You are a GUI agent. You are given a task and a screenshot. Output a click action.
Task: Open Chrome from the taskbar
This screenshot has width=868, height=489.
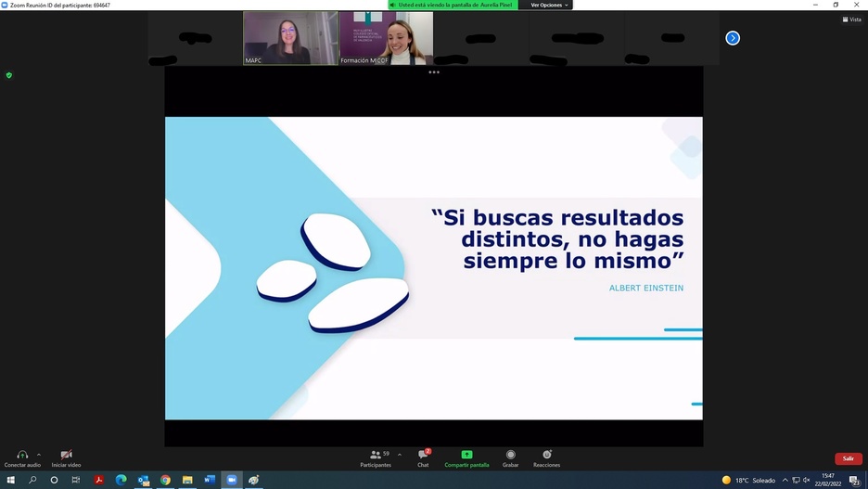click(165, 480)
